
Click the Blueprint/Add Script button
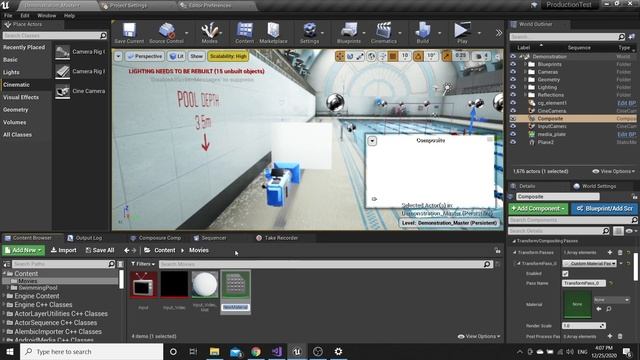(x=604, y=209)
